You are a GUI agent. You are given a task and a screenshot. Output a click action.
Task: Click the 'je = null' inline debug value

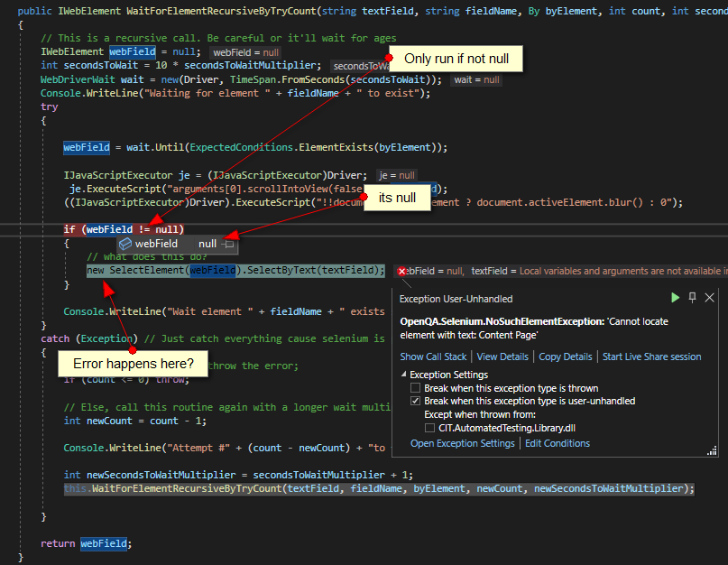[x=397, y=176]
